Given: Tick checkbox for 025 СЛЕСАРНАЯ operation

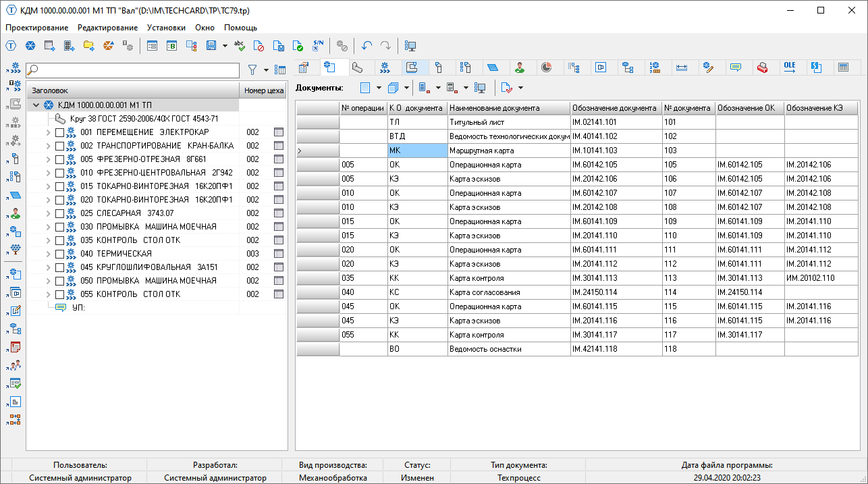Looking at the screenshot, I should tap(59, 213).
